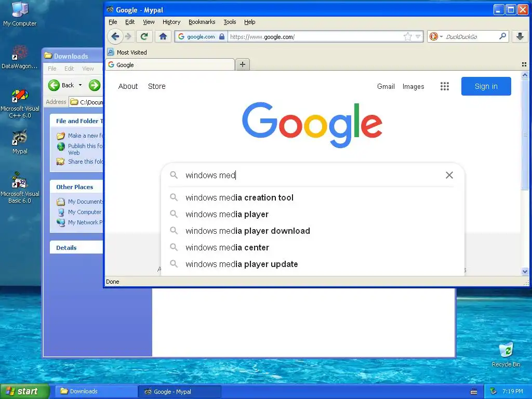
Task: Open Google Images link
Action: pyautogui.click(x=413, y=87)
